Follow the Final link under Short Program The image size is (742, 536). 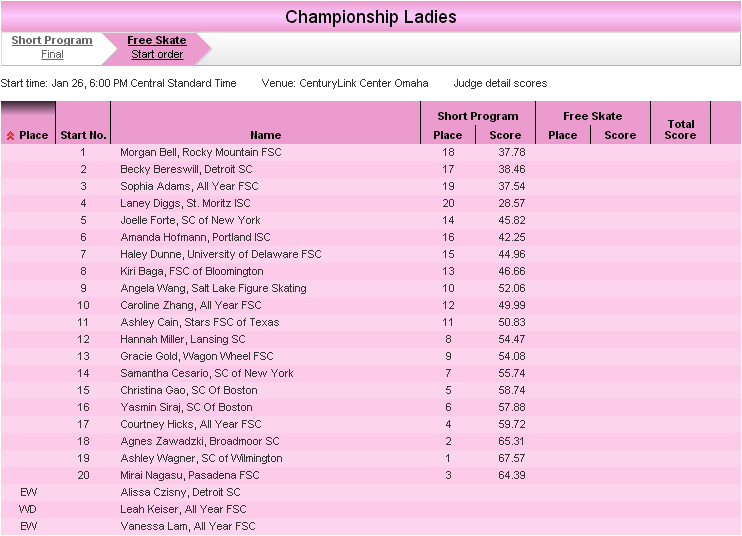click(52, 54)
